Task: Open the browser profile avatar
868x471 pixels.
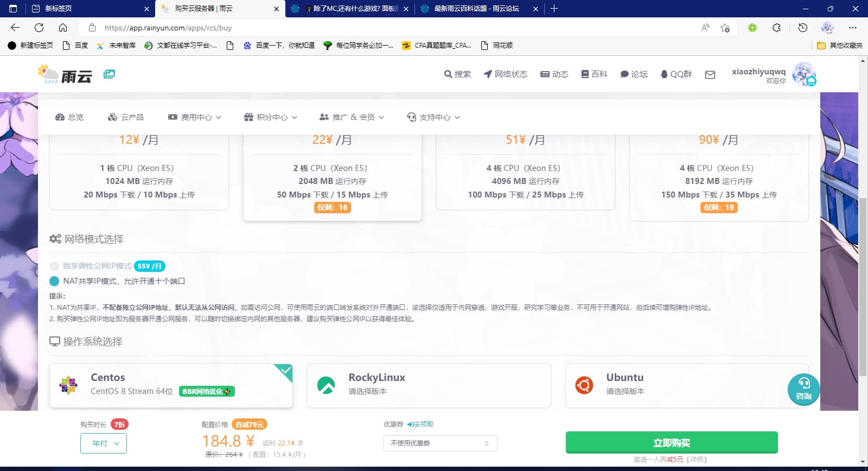Action: pyautogui.click(x=828, y=28)
